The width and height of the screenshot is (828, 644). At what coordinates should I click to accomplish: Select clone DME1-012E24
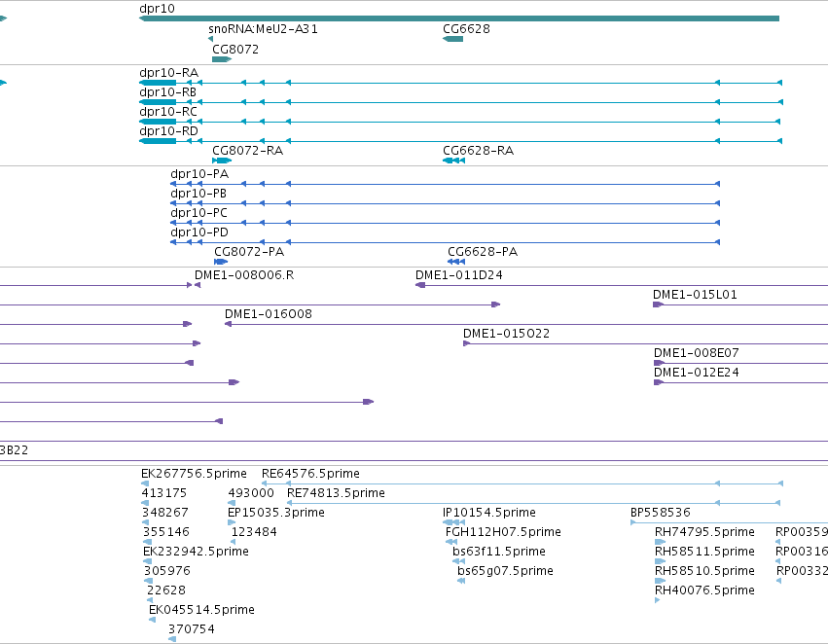740,382
